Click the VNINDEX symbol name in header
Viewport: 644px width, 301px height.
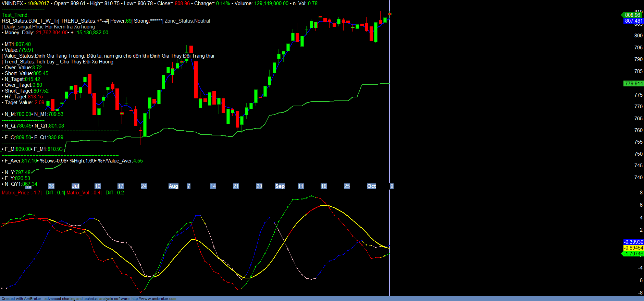coord(12,3)
